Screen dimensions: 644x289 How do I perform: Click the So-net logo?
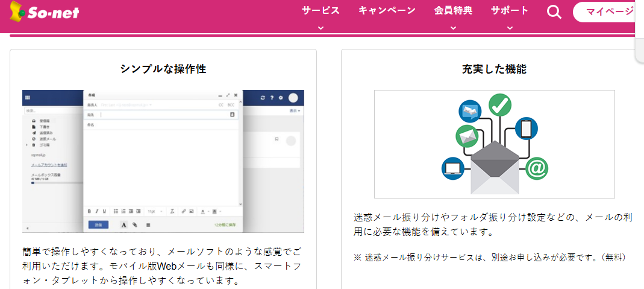(x=45, y=11)
